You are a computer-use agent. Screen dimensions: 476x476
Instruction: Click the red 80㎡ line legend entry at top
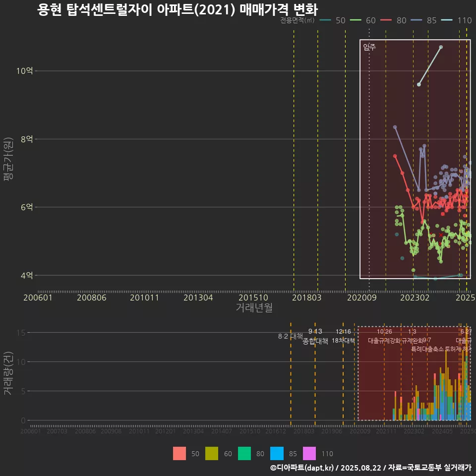(393, 20)
